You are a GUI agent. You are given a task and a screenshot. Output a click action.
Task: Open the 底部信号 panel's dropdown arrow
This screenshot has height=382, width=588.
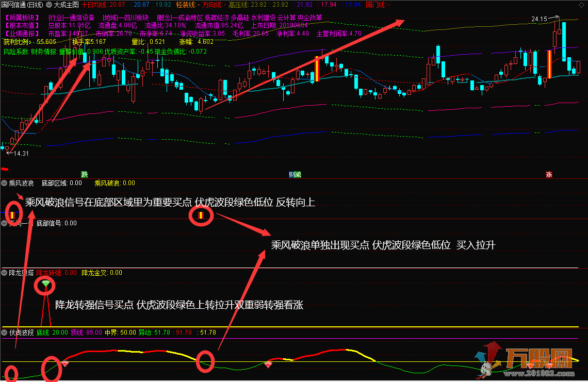4,223
